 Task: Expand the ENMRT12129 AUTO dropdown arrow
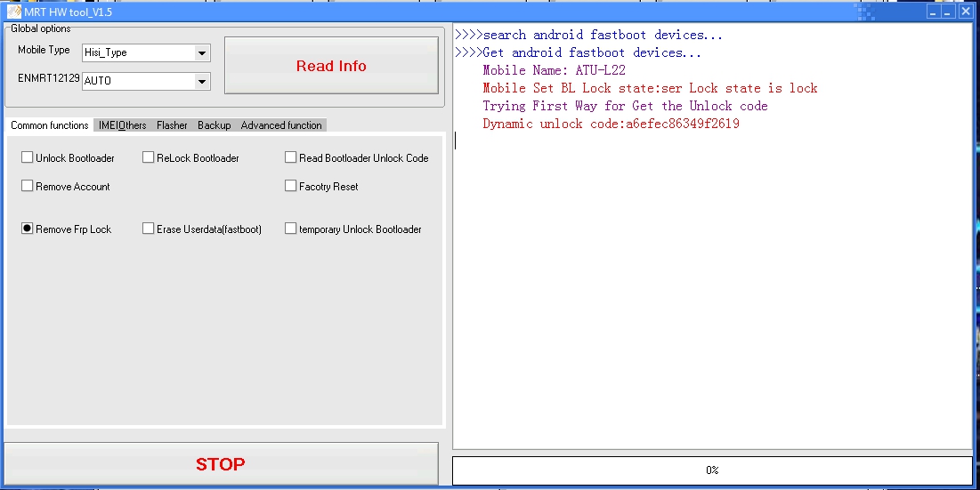pyautogui.click(x=201, y=81)
